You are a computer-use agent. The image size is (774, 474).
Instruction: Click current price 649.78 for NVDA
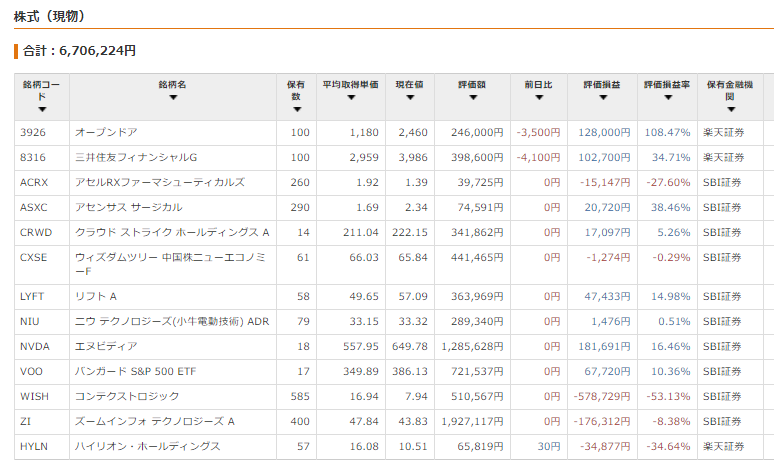pos(410,347)
